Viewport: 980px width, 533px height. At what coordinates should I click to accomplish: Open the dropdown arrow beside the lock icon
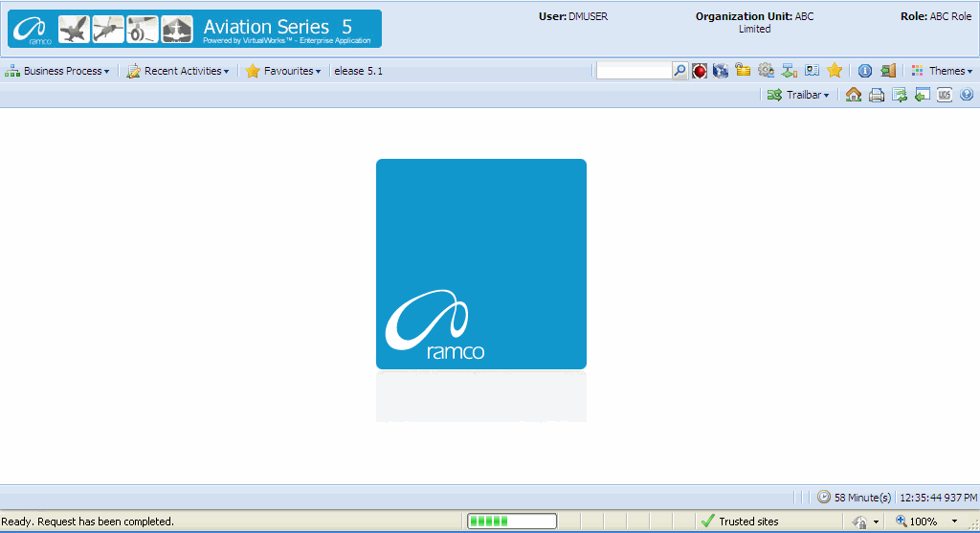point(876,522)
